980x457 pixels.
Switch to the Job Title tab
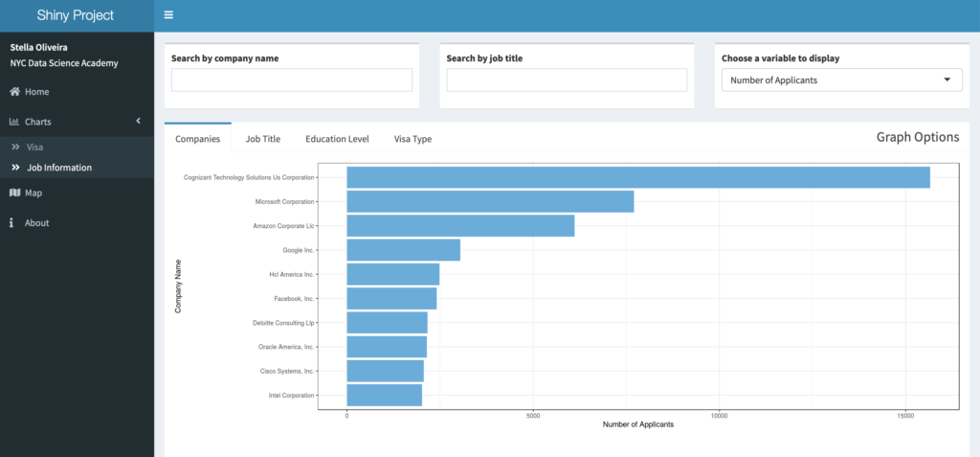262,139
